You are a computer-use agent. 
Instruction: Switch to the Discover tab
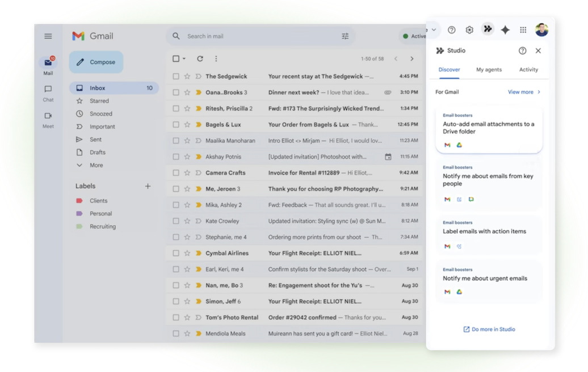pyautogui.click(x=450, y=70)
